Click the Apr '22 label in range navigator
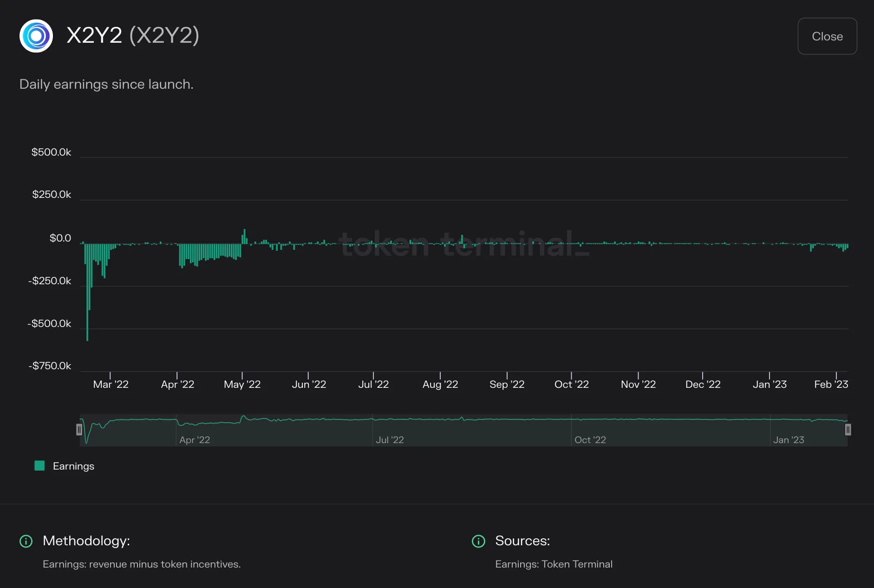874x588 pixels. (195, 440)
